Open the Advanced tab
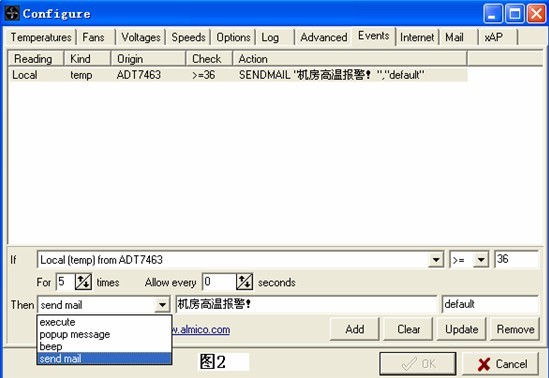 point(324,37)
